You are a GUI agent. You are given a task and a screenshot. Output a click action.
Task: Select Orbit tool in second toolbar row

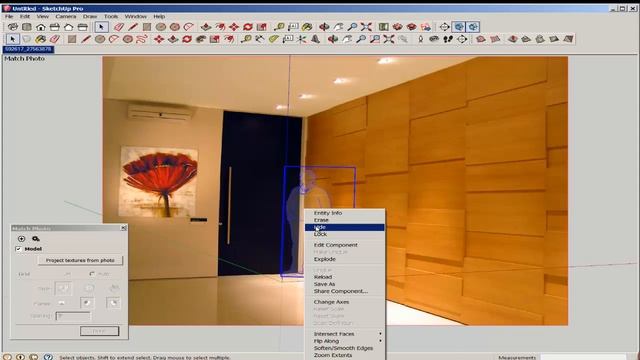click(x=333, y=39)
